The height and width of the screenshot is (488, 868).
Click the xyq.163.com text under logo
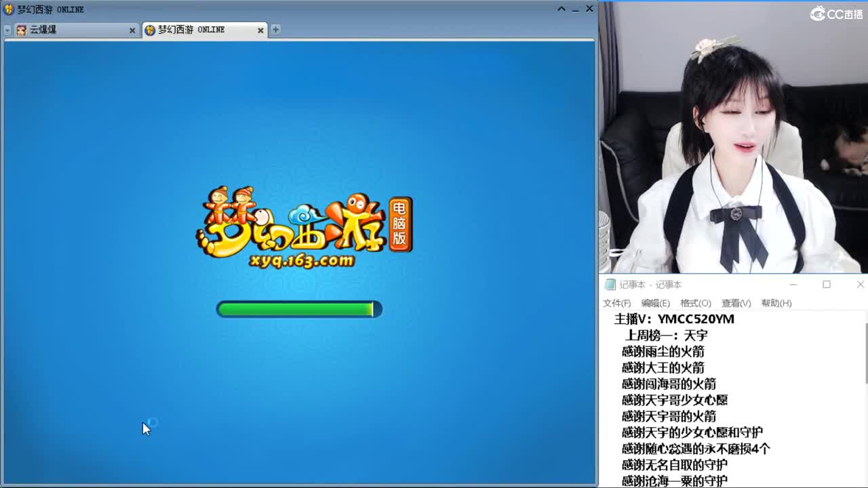point(302,260)
